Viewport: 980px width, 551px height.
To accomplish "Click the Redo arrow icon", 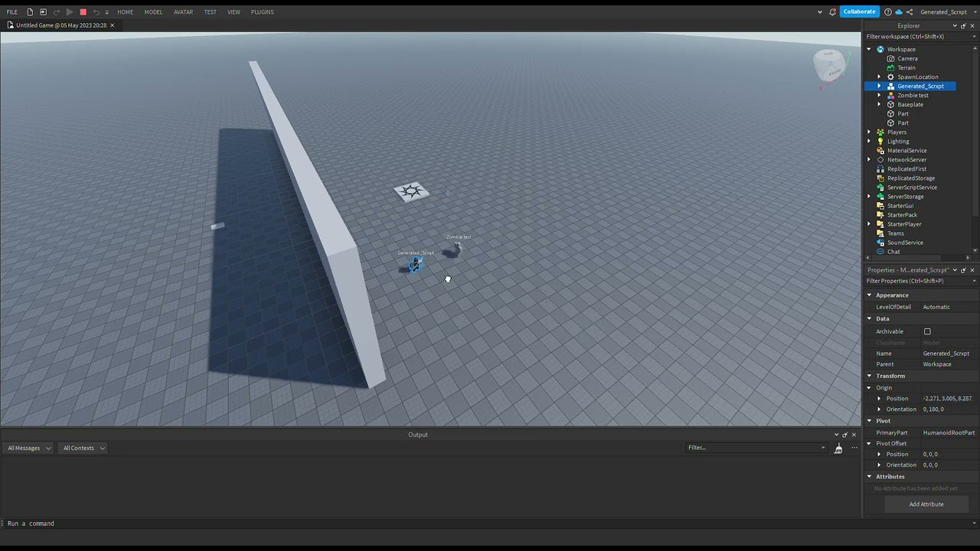I will (x=56, y=12).
